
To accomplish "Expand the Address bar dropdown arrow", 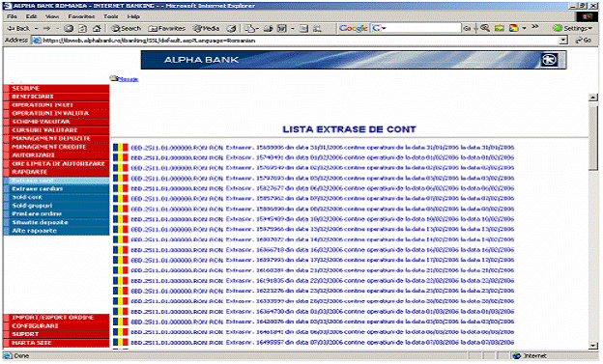I will tap(563, 41).
